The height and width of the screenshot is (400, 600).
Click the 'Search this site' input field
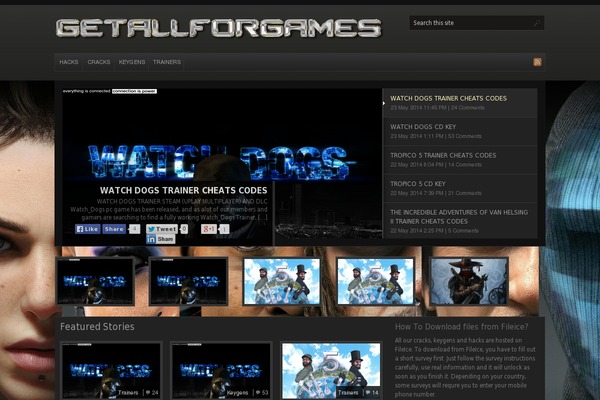tap(468, 22)
